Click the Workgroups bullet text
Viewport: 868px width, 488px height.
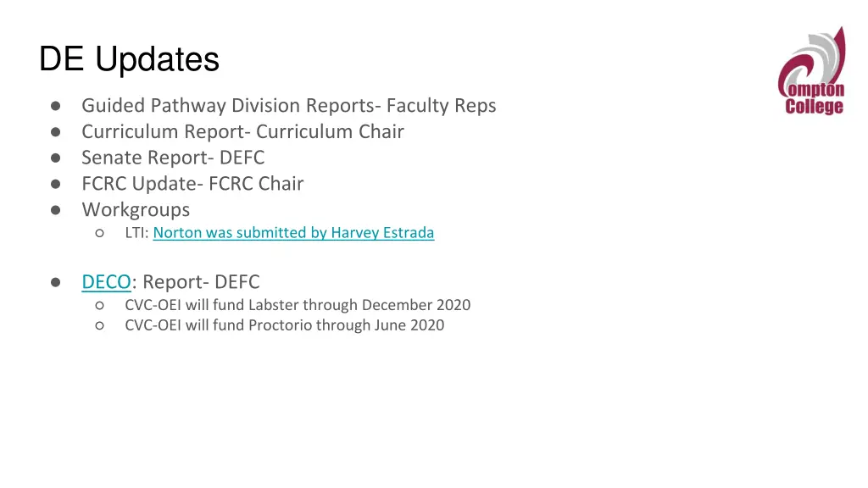tap(136, 210)
